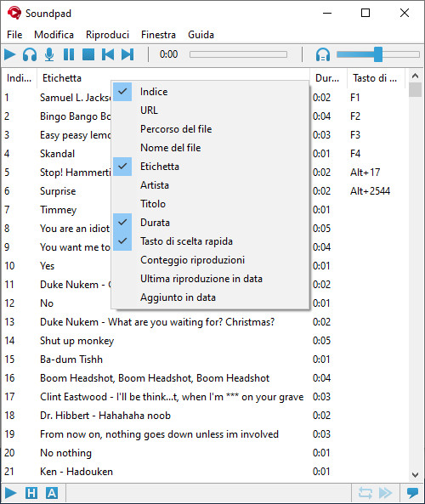This screenshot has height=504, width=425.
Task: Enable Ultima riproduzione in data column
Action: click(x=210, y=279)
